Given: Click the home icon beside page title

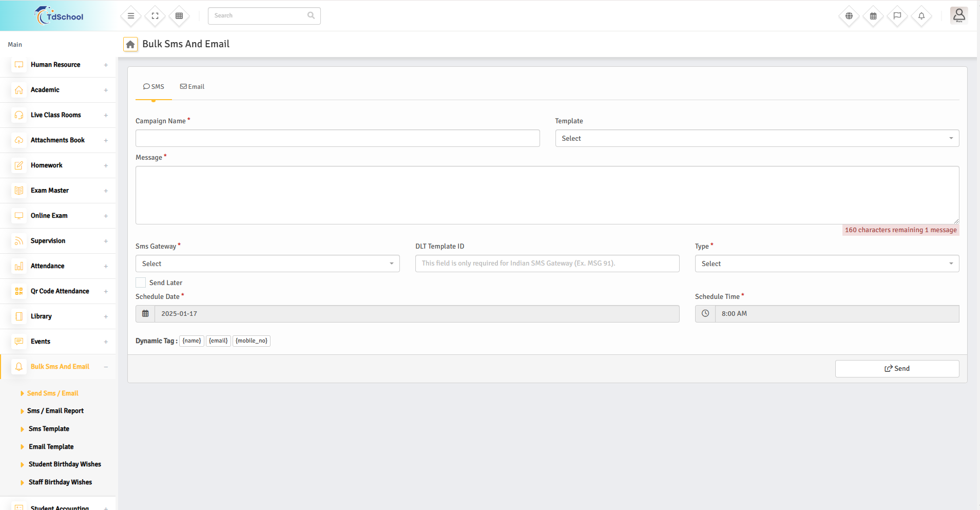Looking at the screenshot, I should tap(130, 45).
